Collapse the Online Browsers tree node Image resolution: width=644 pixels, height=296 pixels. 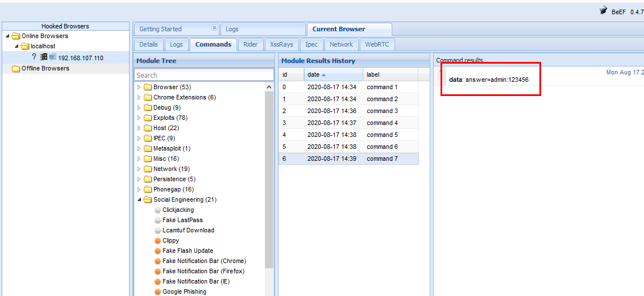[8, 36]
